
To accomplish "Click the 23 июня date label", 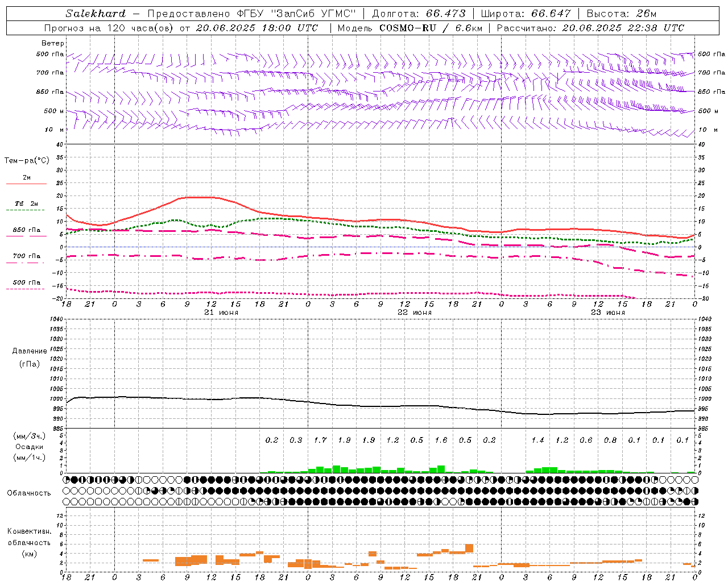I will click(607, 313).
